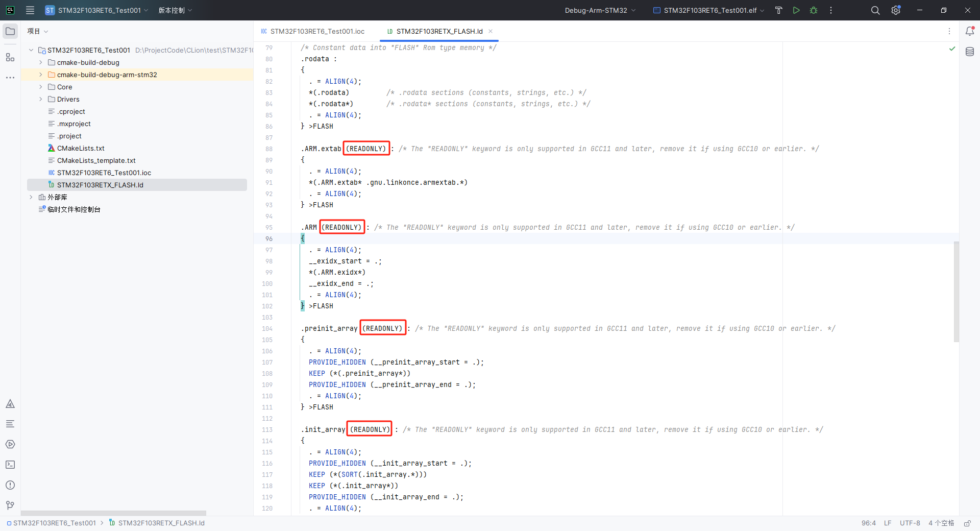This screenshot has height=531, width=980.
Task: Open the Git tool window
Action: [10, 505]
